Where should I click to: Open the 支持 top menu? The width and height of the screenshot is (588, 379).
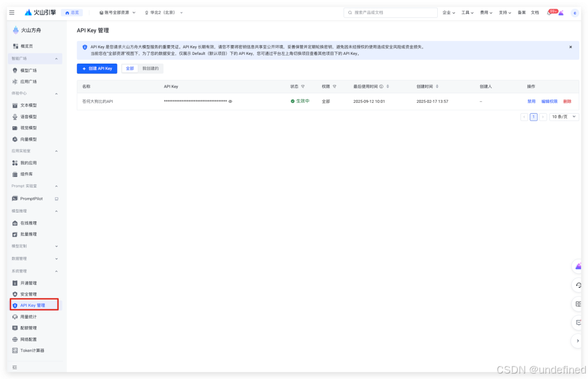pos(505,13)
